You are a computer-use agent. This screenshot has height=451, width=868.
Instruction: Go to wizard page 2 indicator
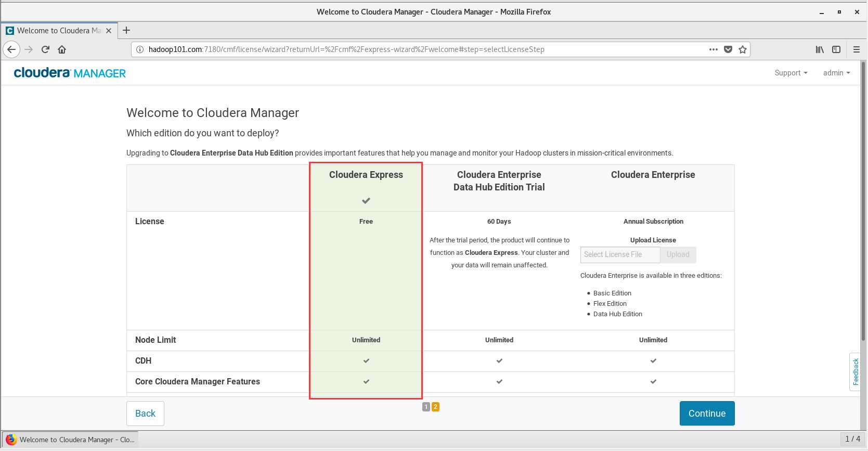click(x=435, y=407)
